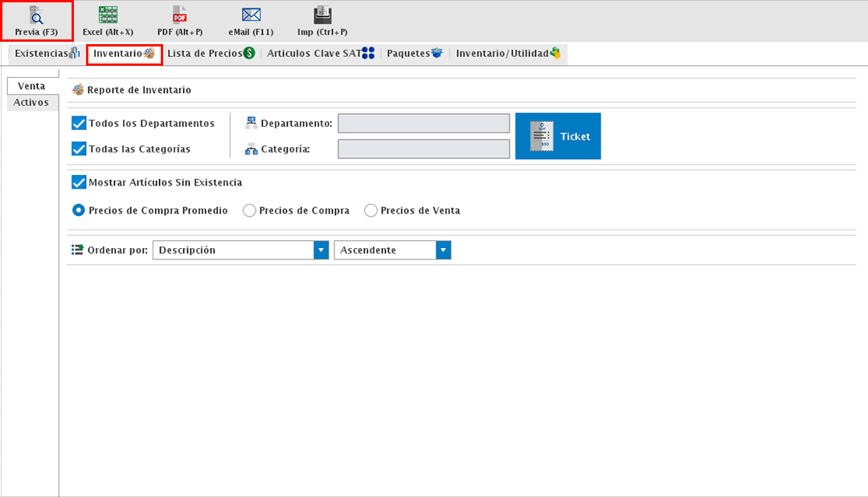Select the Activos side tab
The image size is (868, 497).
pyautogui.click(x=32, y=102)
